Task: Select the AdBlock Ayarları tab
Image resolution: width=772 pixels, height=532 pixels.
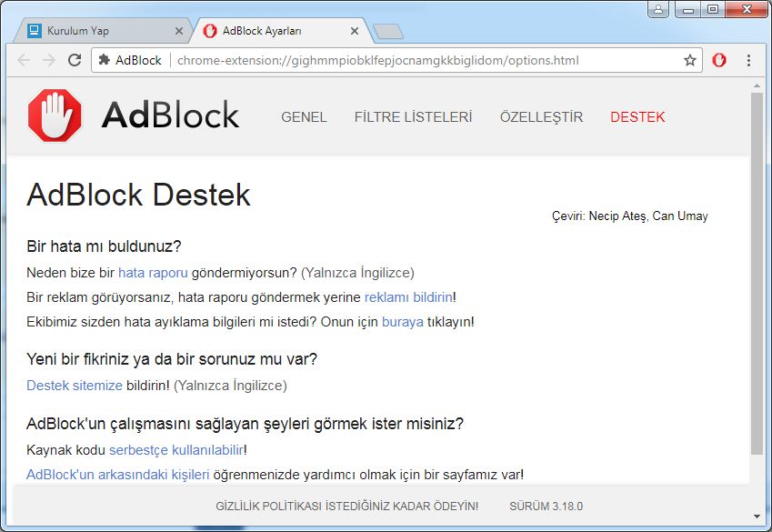Action: pyautogui.click(x=281, y=31)
